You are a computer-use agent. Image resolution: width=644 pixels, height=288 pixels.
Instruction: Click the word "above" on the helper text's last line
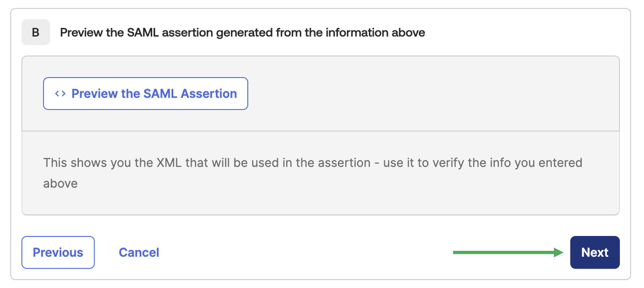tap(60, 183)
